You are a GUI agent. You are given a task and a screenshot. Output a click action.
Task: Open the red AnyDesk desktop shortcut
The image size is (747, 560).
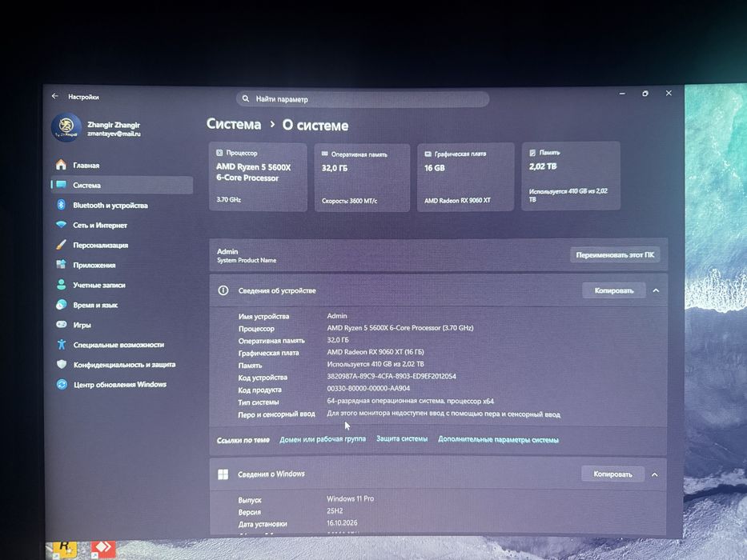tap(103, 548)
